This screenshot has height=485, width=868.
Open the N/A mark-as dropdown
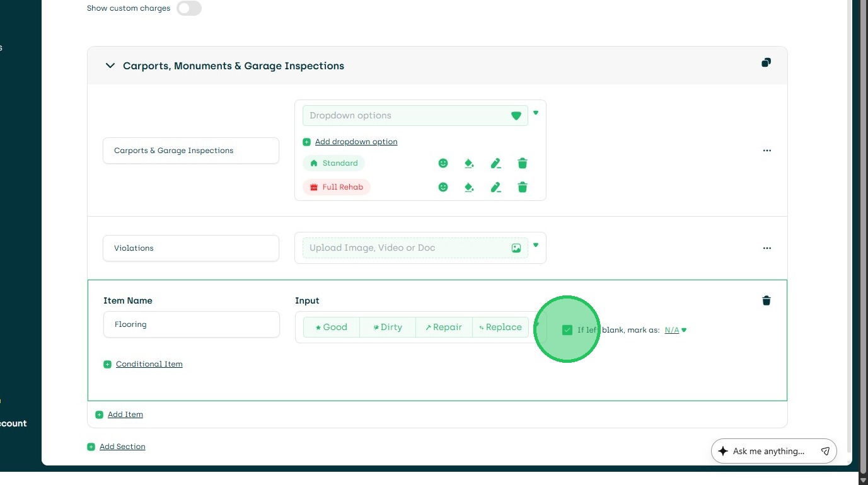[x=675, y=330]
